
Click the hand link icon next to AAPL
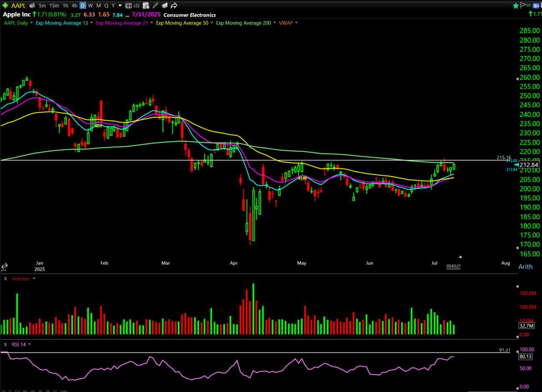tap(32, 5)
